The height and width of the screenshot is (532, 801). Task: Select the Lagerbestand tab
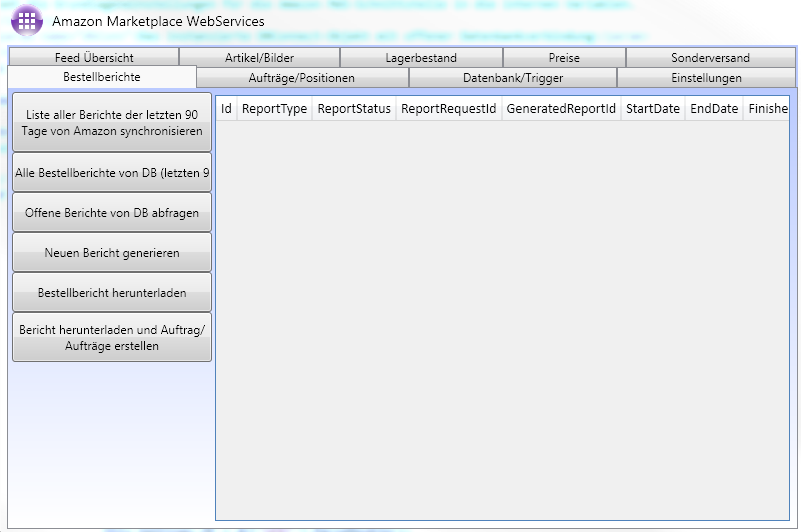click(x=421, y=58)
